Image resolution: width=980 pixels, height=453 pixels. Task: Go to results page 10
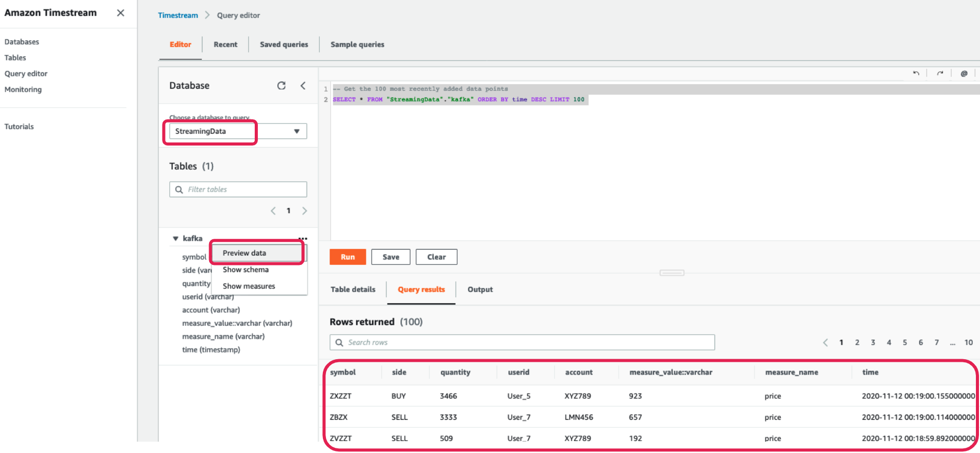(968, 342)
